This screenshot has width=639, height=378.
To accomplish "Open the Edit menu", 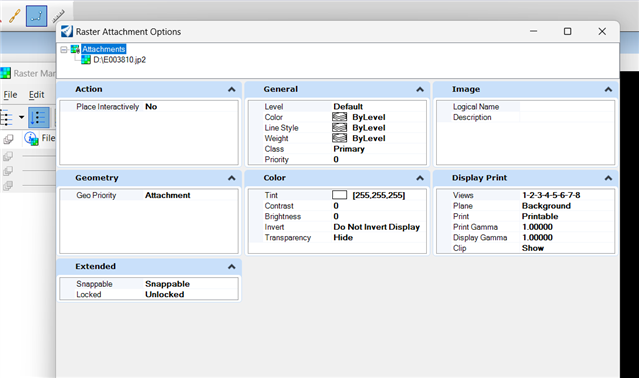I will click(36, 94).
